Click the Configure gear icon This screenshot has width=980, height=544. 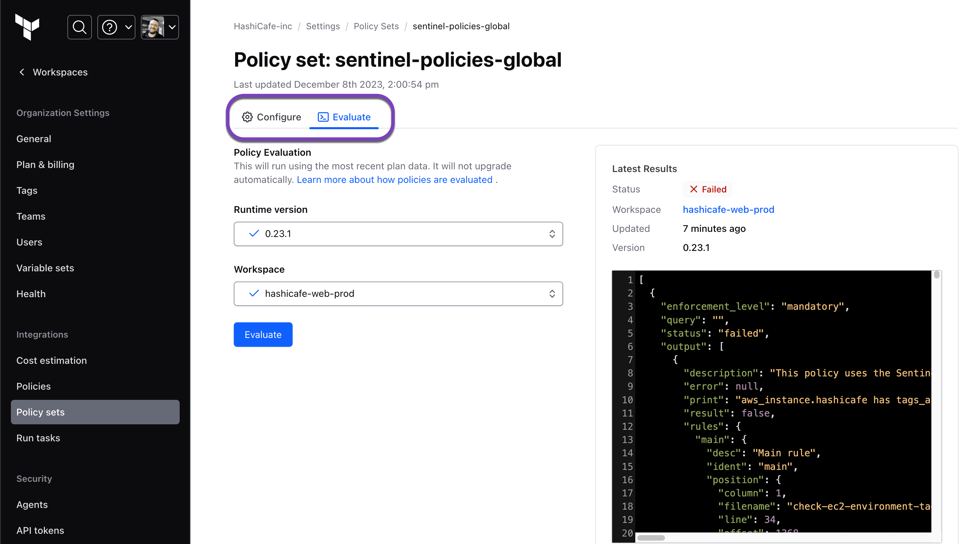pos(247,117)
